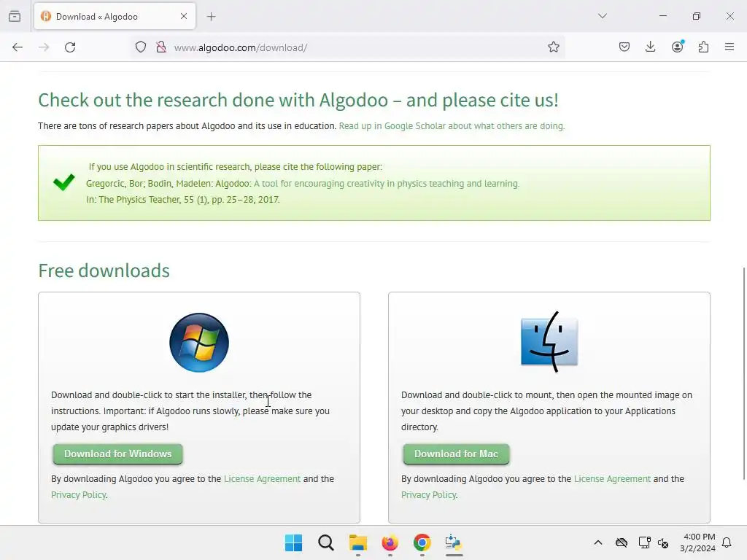Open File Explorer from taskbar
Image resolution: width=747 pixels, height=560 pixels.
coord(357,542)
